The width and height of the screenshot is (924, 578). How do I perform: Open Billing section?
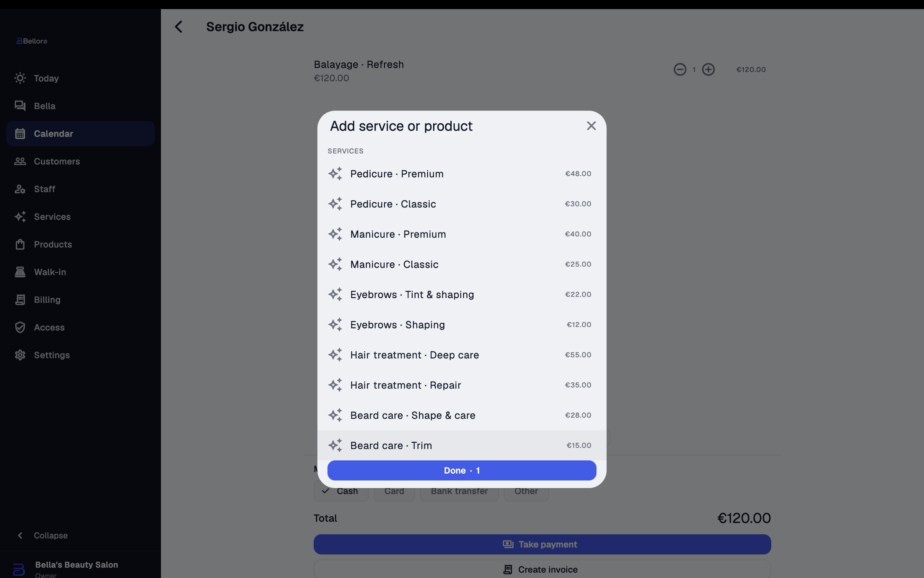coord(80,300)
